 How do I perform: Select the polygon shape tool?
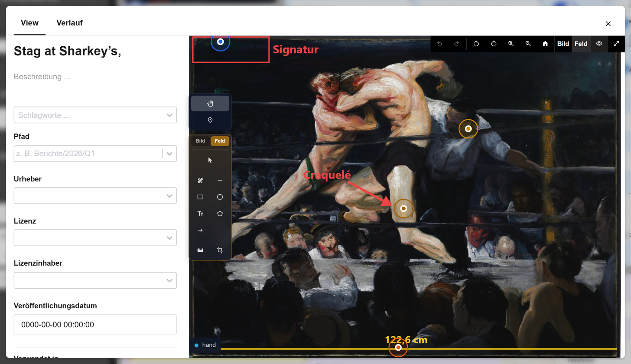tap(220, 214)
